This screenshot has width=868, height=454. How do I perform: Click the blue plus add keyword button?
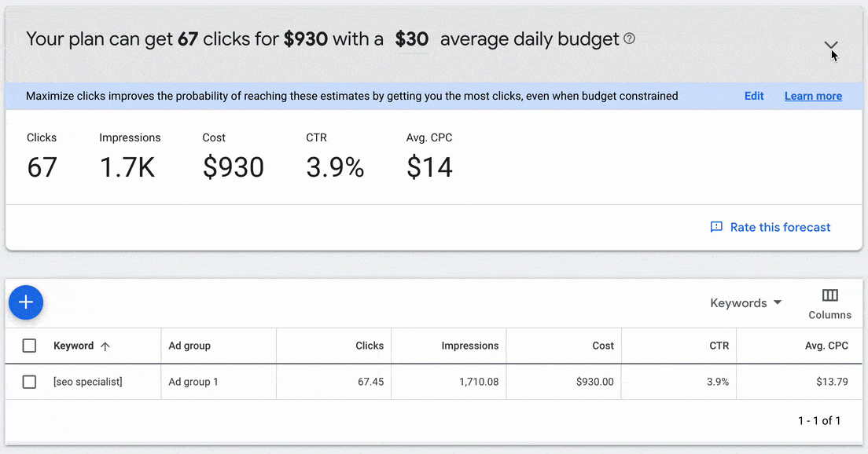[x=26, y=302]
